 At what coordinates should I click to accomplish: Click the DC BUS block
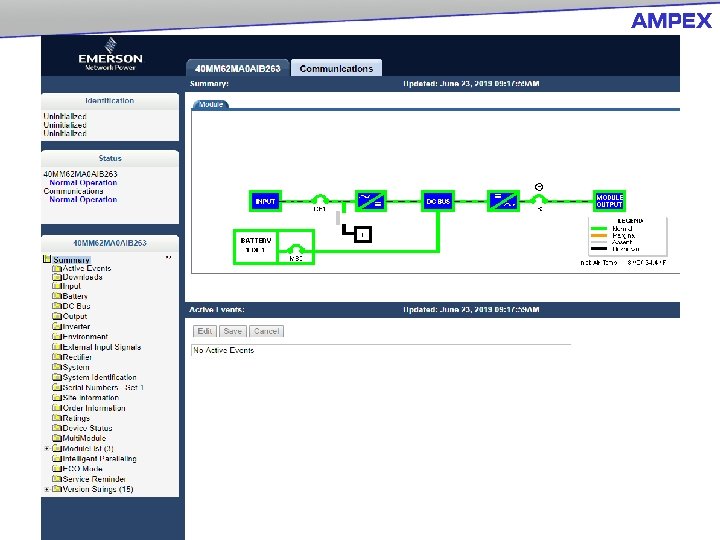(x=438, y=201)
